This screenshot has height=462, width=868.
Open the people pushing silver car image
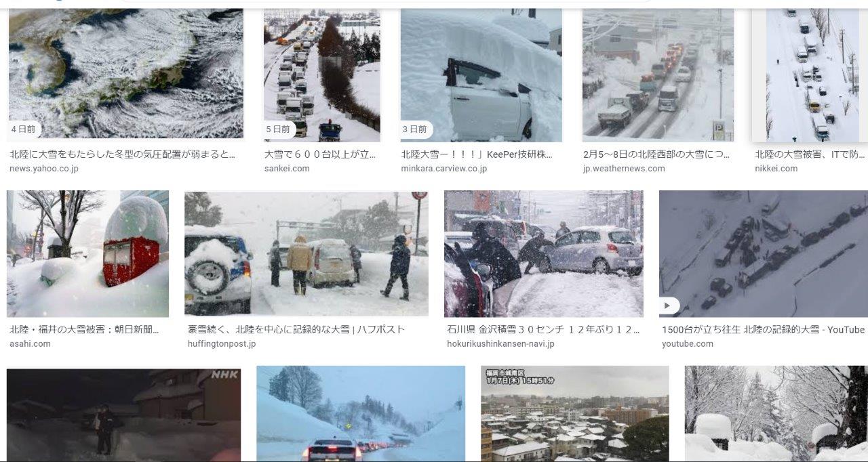click(544, 253)
